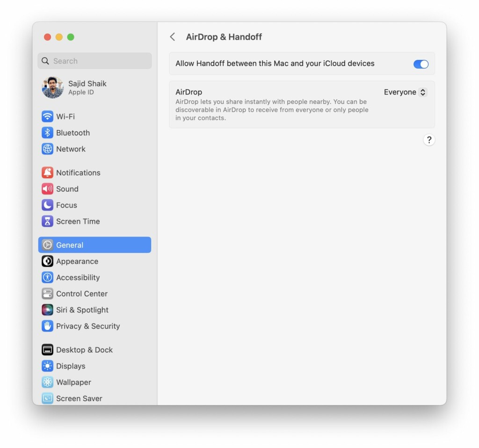The width and height of the screenshot is (479, 448).
Task: Click the Focus label in sidebar
Action: tap(66, 205)
